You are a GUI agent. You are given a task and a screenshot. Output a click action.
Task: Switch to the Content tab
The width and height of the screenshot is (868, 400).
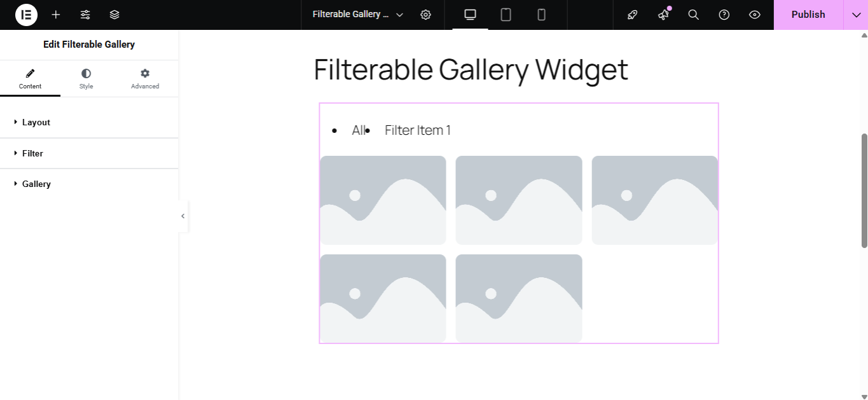click(x=30, y=79)
